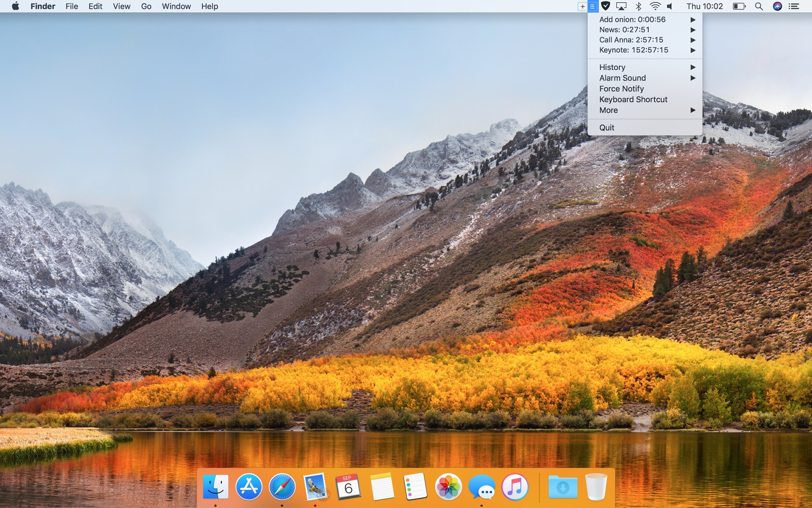Open Notes app in Dock
The image size is (812, 508).
(x=382, y=486)
